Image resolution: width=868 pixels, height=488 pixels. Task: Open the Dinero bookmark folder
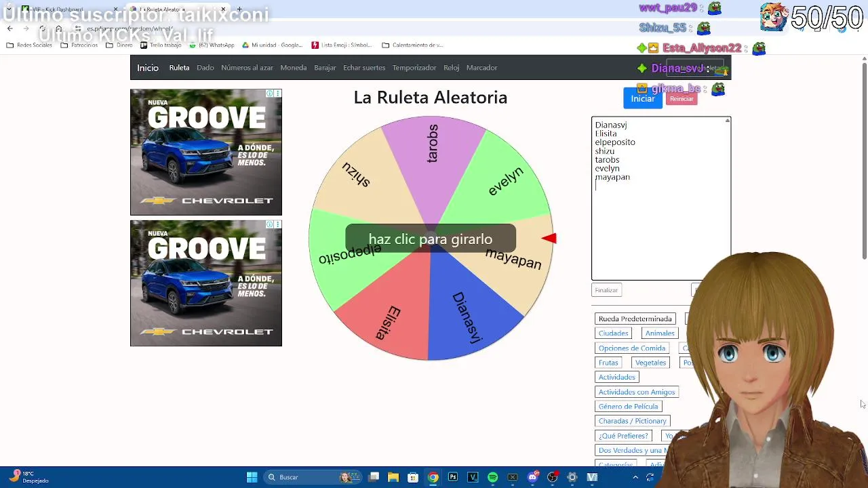(119, 45)
